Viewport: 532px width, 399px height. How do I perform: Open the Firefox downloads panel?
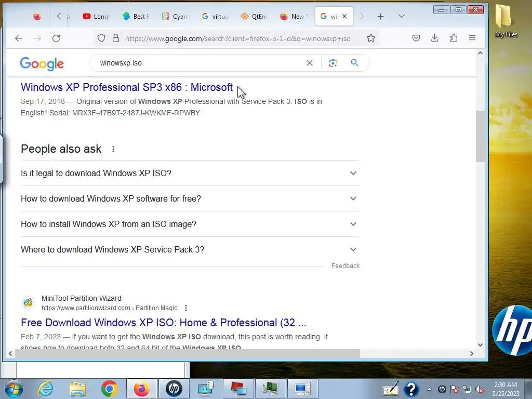(x=435, y=38)
